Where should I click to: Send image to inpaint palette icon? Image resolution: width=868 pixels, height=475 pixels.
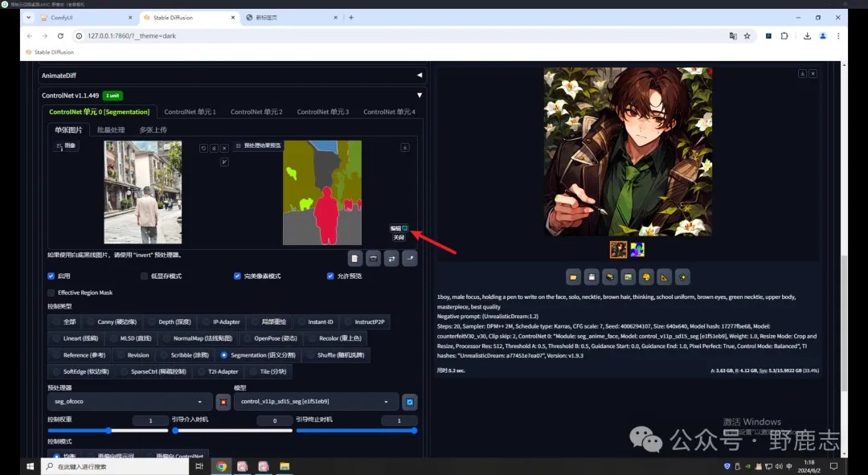click(x=646, y=276)
